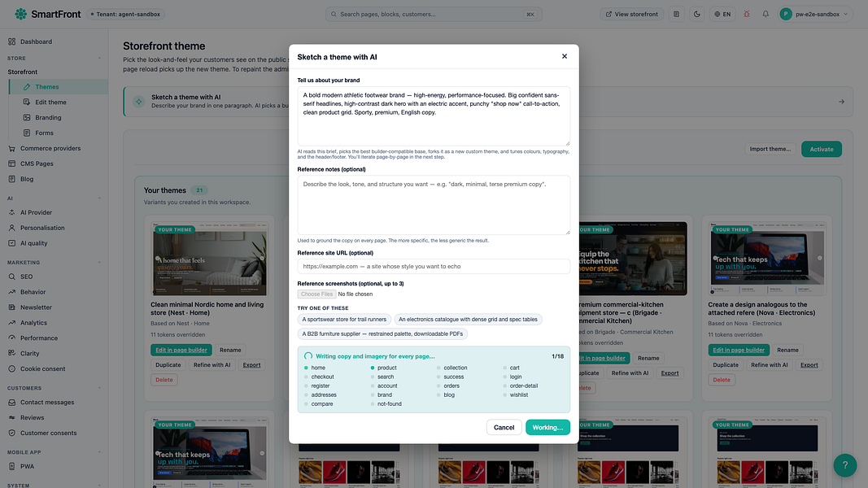Viewport: 868px width, 488px height.
Task: Collapse the CUSTOMERS sidebar section
Action: pos(99,388)
